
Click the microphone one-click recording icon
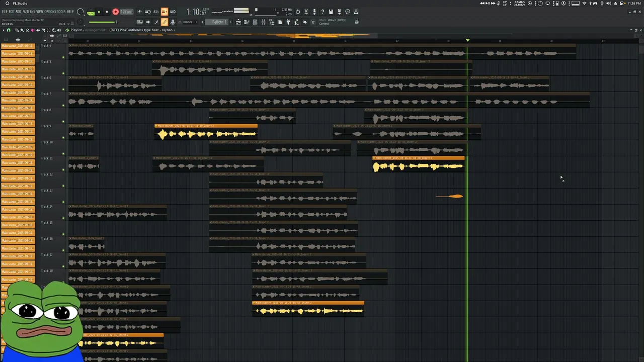pos(314,12)
